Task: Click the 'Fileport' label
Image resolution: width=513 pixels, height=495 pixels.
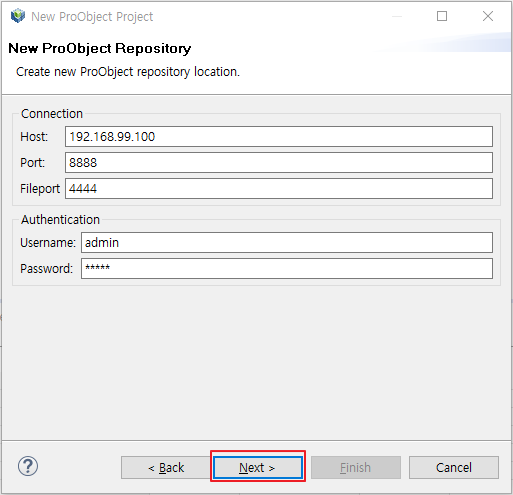Action: [x=40, y=189]
